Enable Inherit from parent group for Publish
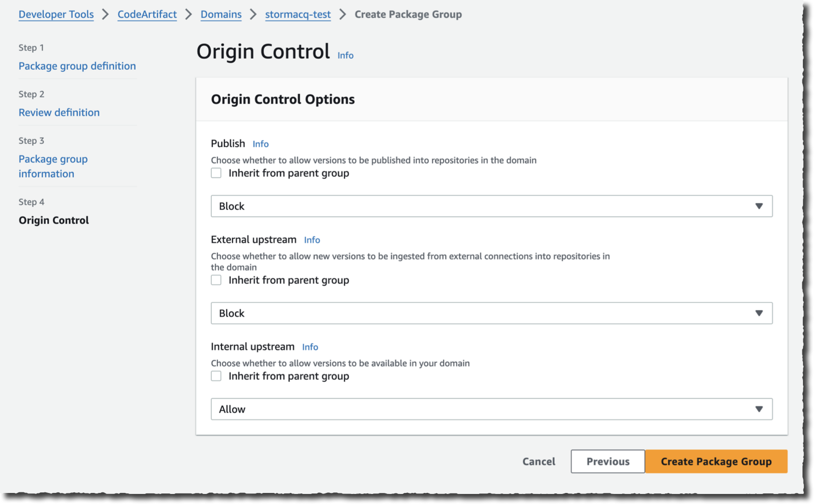The width and height of the screenshot is (814, 504). [x=216, y=173]
